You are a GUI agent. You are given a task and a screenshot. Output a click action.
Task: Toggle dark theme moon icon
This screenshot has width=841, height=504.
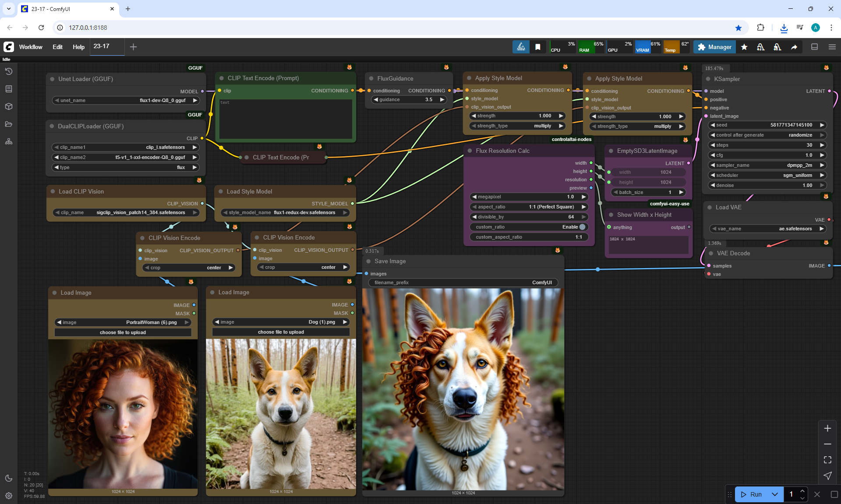click(x=9, y=478)
